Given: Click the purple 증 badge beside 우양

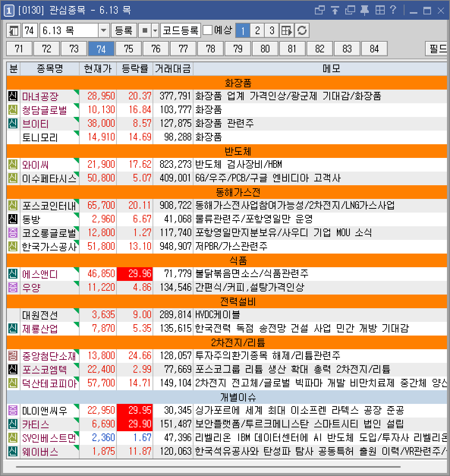Looking at the screenshot, I should pyautogui.click(x=13, y=287).
